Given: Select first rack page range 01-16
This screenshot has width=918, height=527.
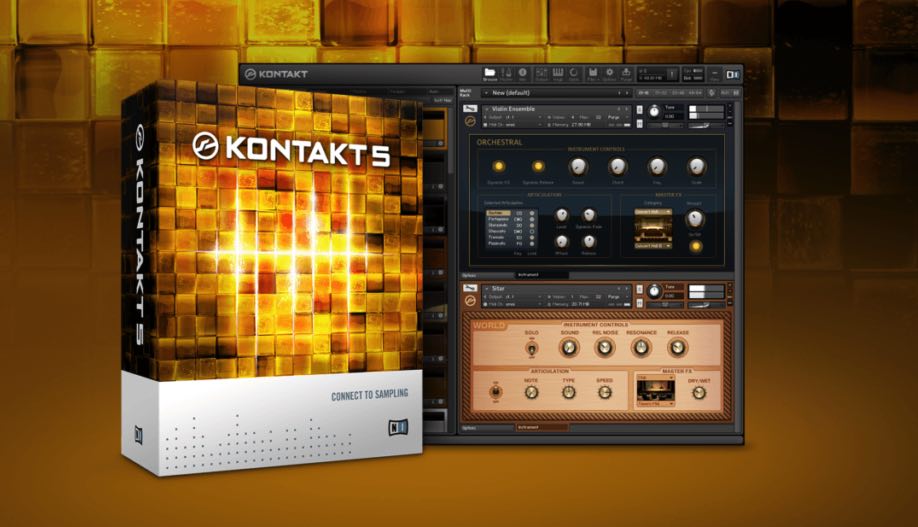Looking at the screenshot, I should [644, 93].
